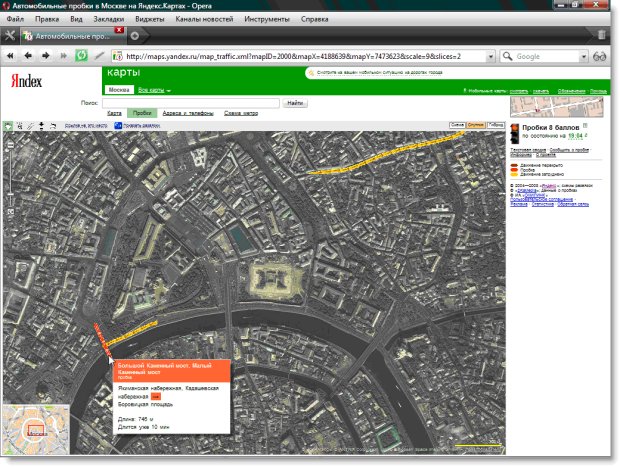
Task: Go forward with the Forward arrow
Action: coord(45,56)
